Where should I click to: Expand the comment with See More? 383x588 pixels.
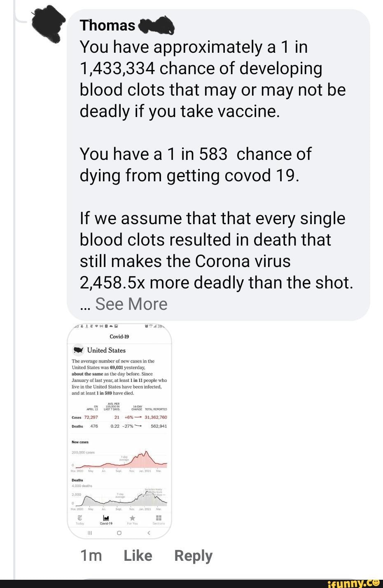[x=131, y=304]
